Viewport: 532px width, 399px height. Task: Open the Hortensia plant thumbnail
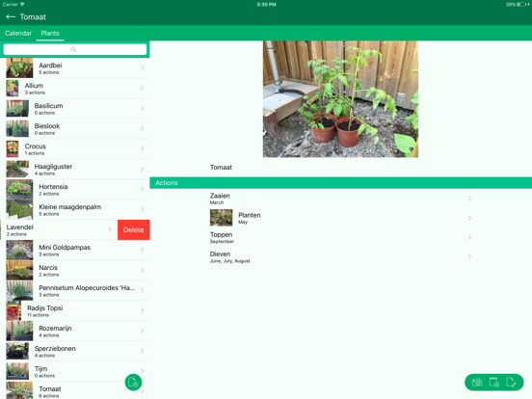(x=19, y=189)
